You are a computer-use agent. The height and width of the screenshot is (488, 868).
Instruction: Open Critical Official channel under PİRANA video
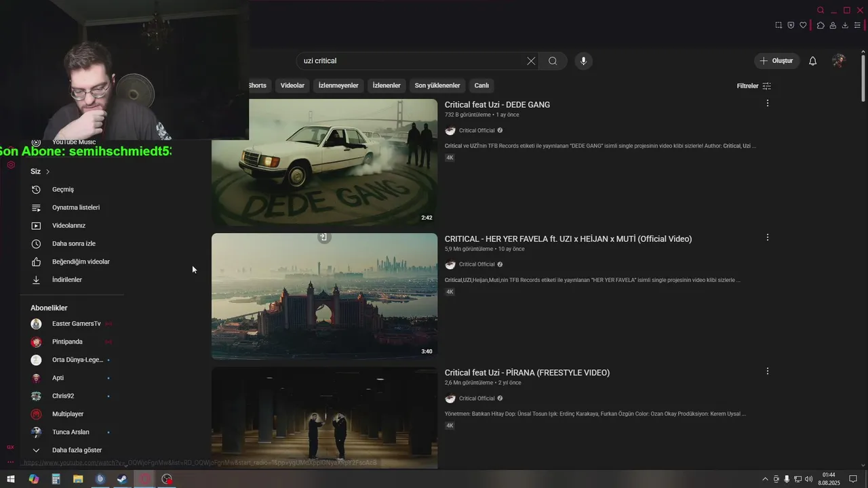click(x=477, y=399)
